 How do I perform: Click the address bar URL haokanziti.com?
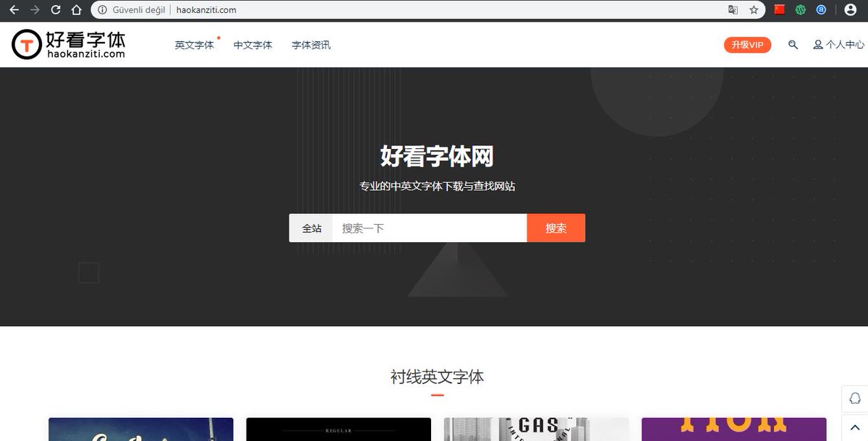[206, 10]
